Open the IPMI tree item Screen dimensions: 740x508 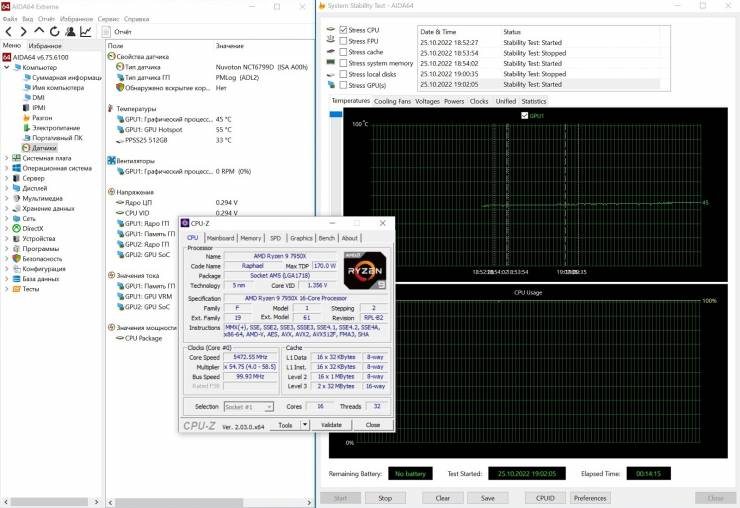[x=34, y=108]
